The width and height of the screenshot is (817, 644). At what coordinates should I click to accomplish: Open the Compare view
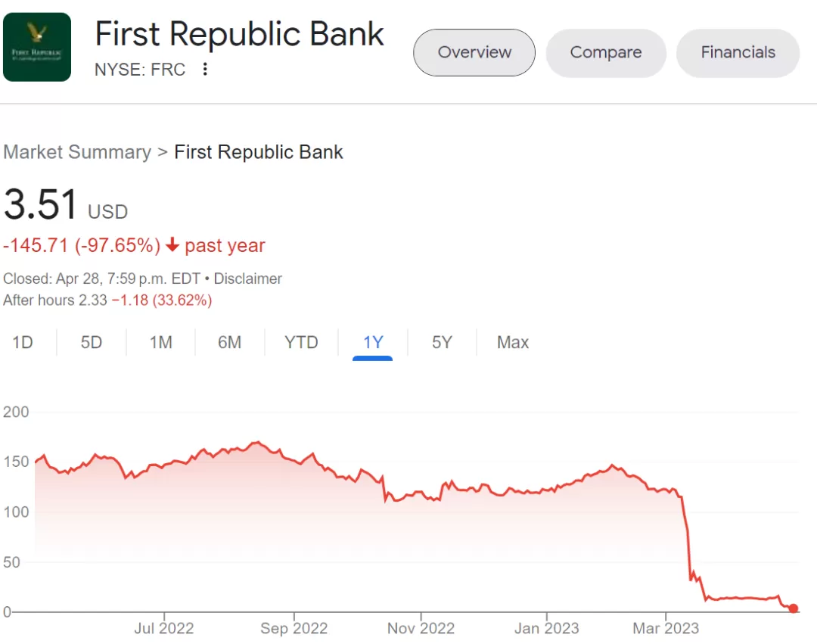tap(606, 53)
